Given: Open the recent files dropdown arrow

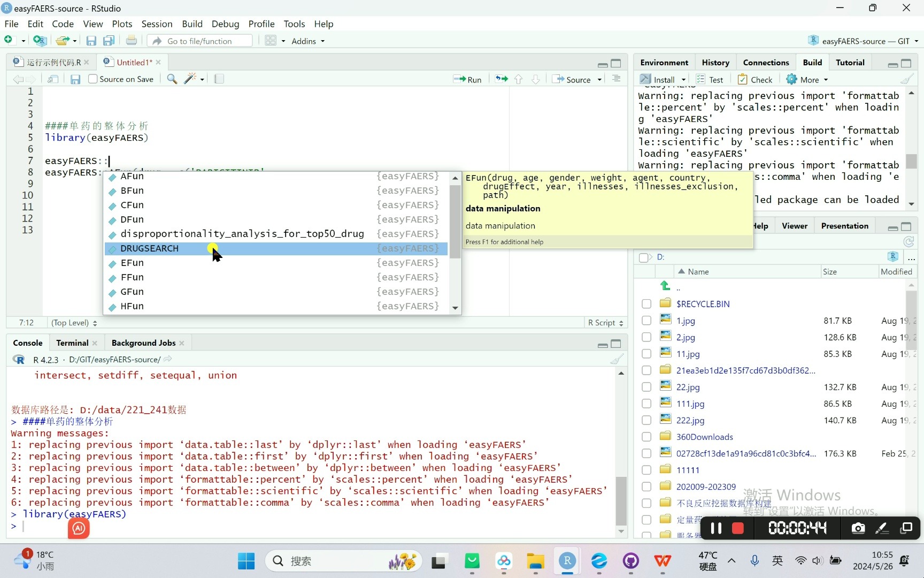Looking at the screenshot, I should tap(74, 41).
